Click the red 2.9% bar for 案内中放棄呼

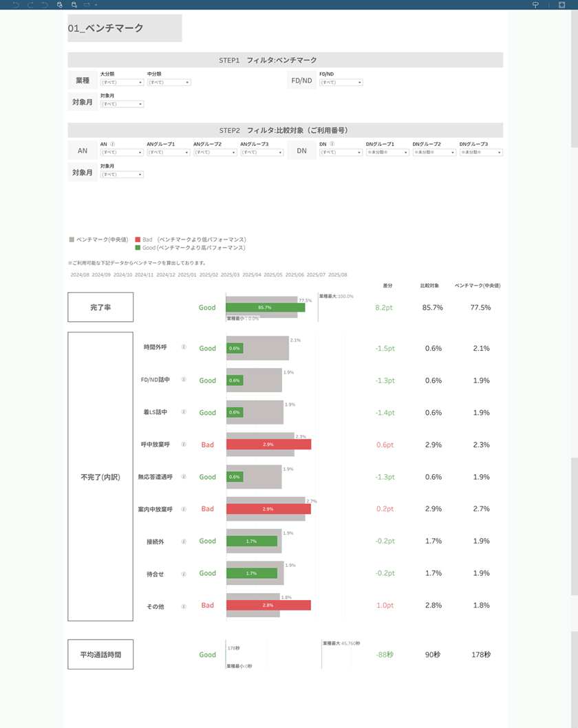coord(268,509)
